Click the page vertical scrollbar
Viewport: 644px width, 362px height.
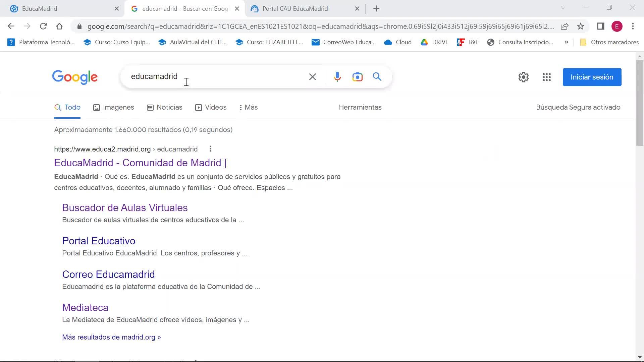coord(640,103)
